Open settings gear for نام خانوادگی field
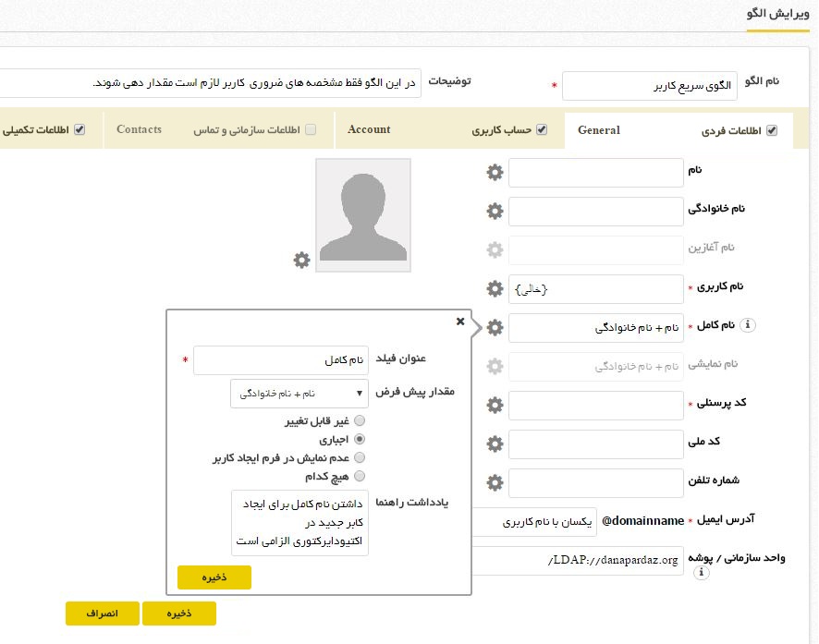 (495, 211)
